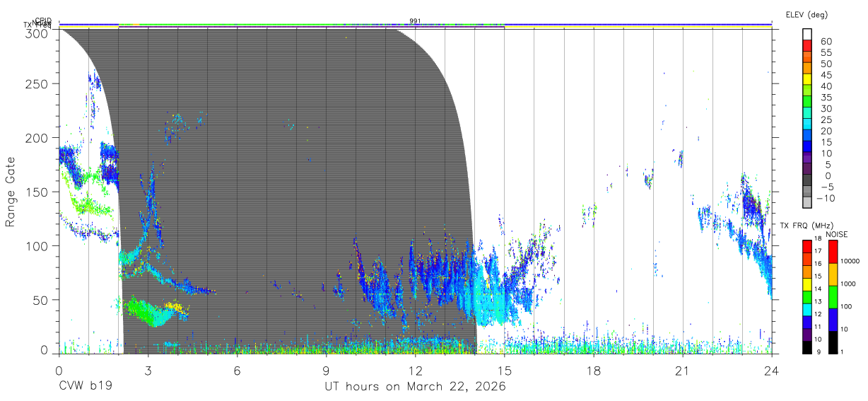Select the green swatch in the NOISE colorbar
Image resolution: width=868 pixels, height=401 pixels.
tap(832, 297)
